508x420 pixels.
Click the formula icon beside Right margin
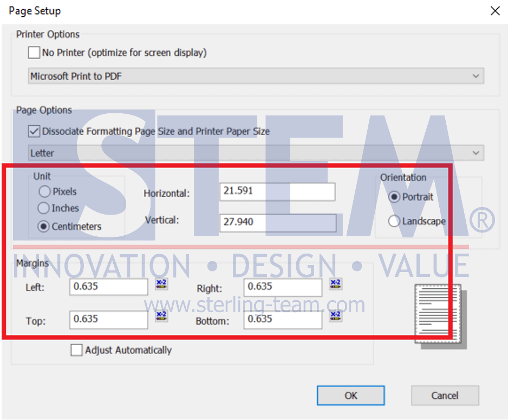pos(336,284)
